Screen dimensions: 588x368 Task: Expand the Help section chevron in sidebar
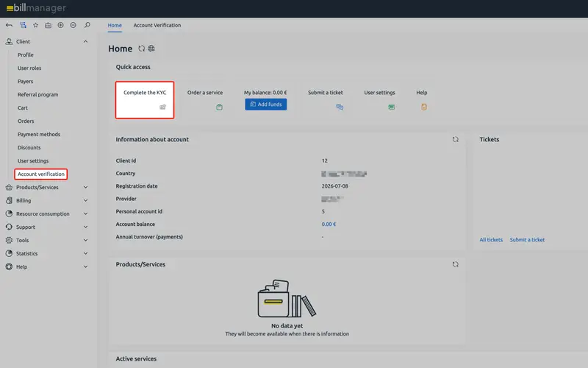tap(85, 266)
